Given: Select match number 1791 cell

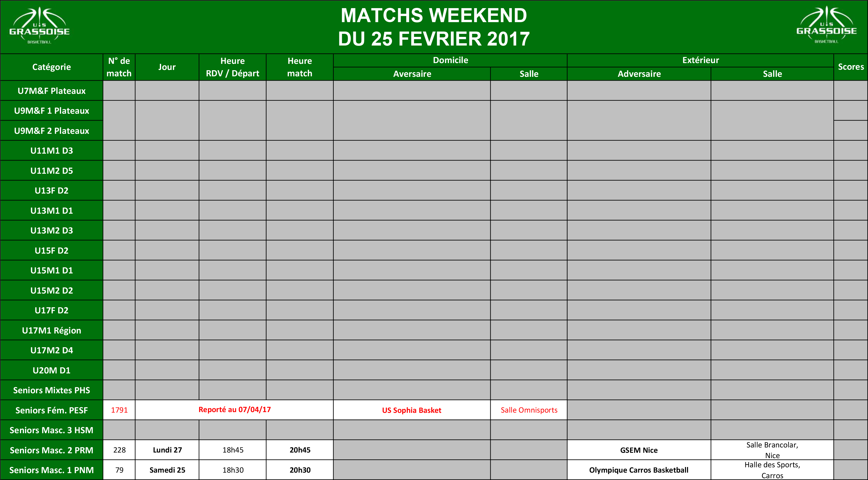Looking at the screenshot, I should pos(119,410).
